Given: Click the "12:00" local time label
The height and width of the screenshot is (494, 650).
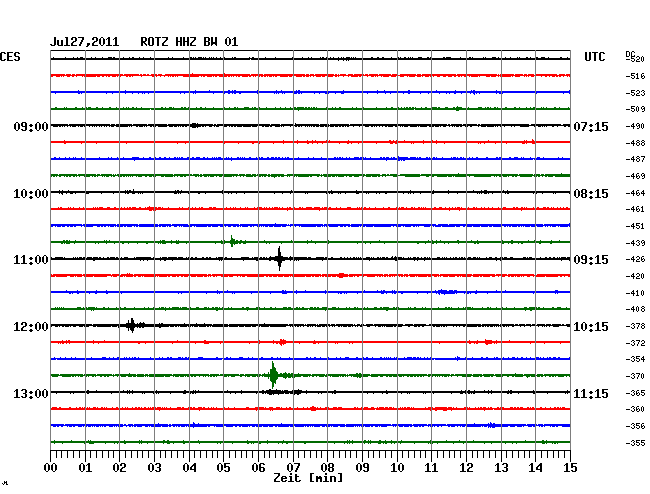Looking at the screenshot, I should (x=31, y=327).
